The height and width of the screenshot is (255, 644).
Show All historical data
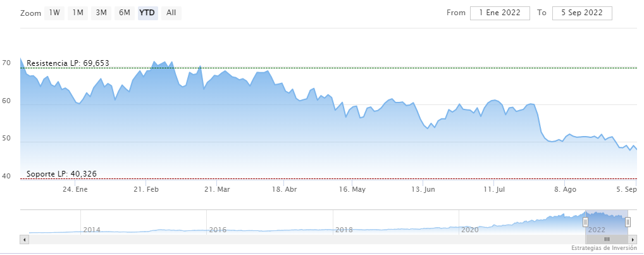171,13
